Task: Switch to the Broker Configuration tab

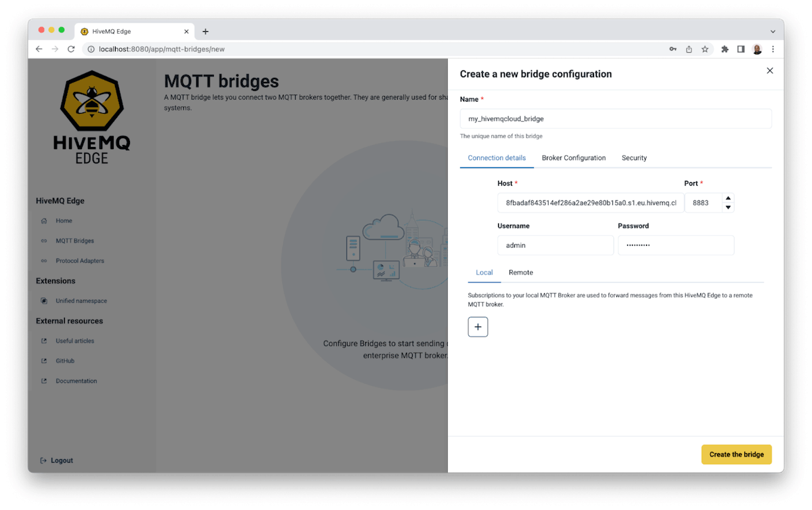Action: [574, 158]
